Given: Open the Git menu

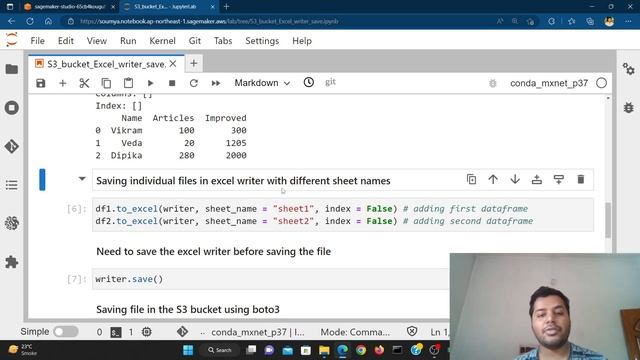Looking at the screenshot, I should pos(195,41).
